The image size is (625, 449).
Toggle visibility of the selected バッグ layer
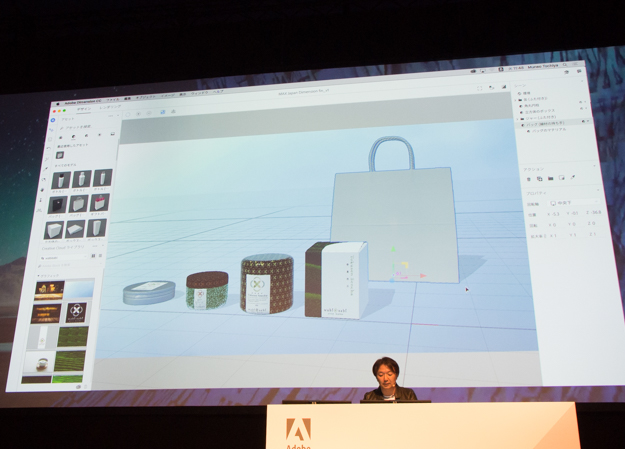(x=584, y=123)
